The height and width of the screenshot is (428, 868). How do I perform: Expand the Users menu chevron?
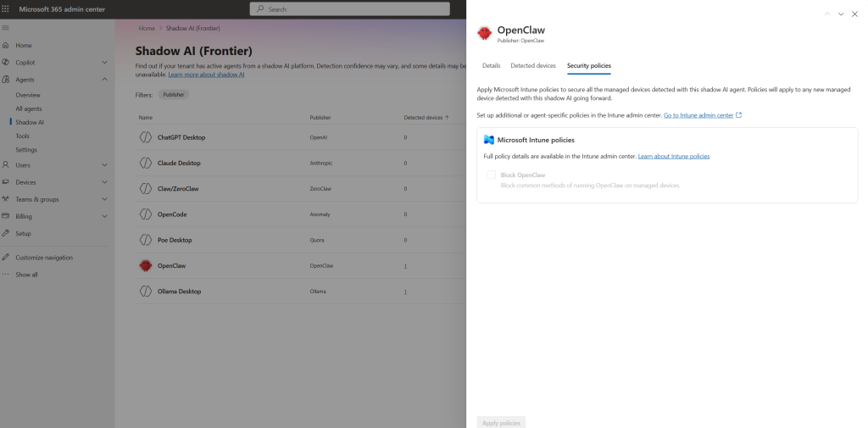(104, 165)
